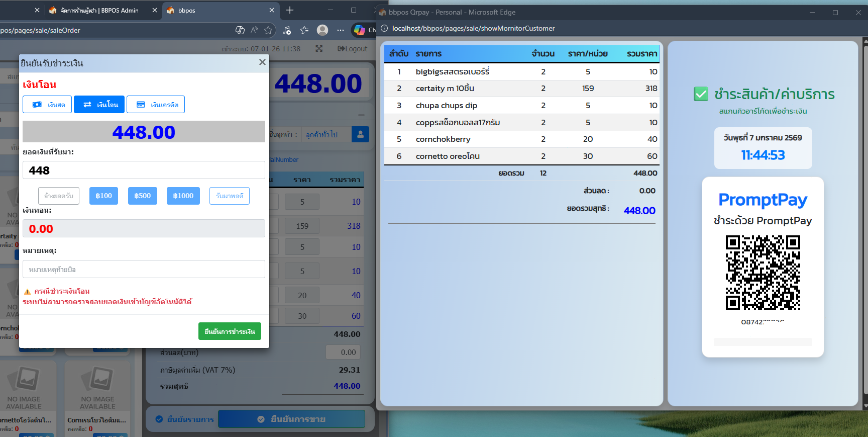868x437 pixels.
Task: Click the VAT 7% amount 29.31
Action: coord(349,370)
